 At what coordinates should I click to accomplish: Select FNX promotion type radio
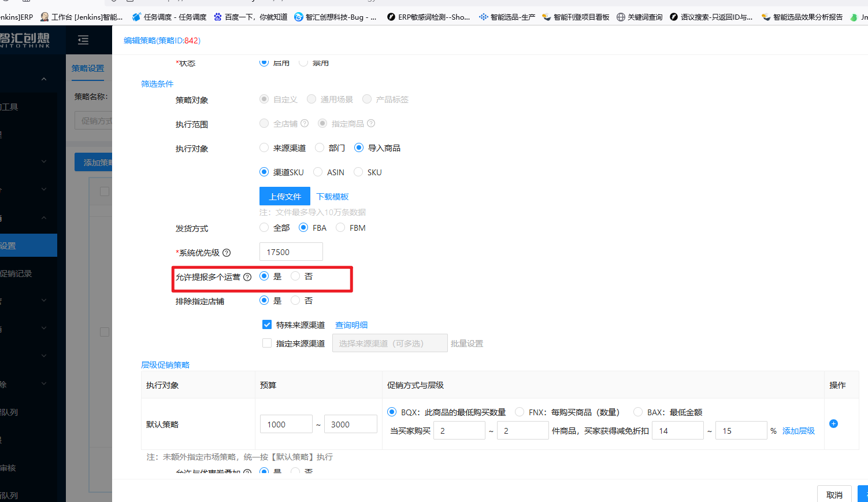click(x=520, y=412)
